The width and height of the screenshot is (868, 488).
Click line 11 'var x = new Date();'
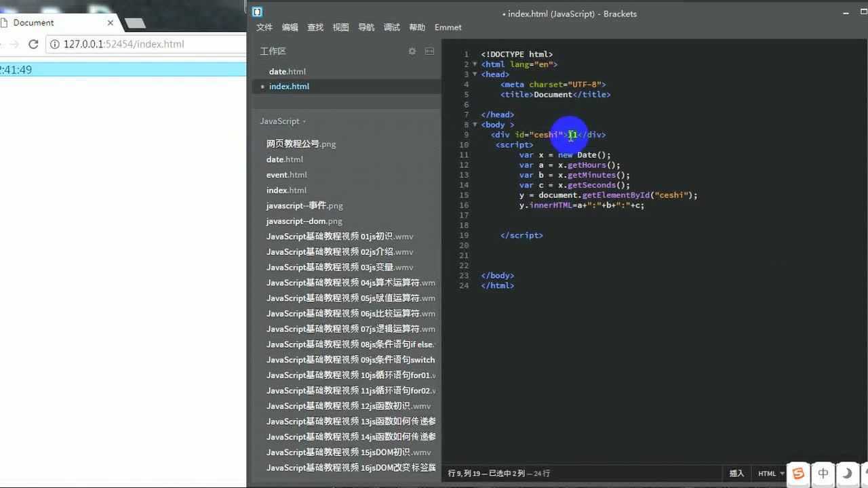tap(565, 155)
